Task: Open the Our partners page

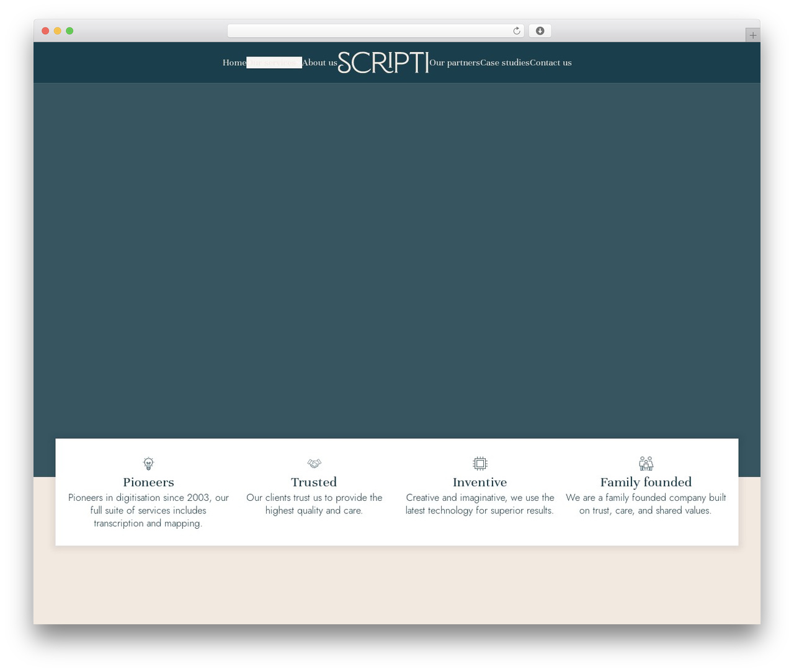Action: tap(455, 63)
